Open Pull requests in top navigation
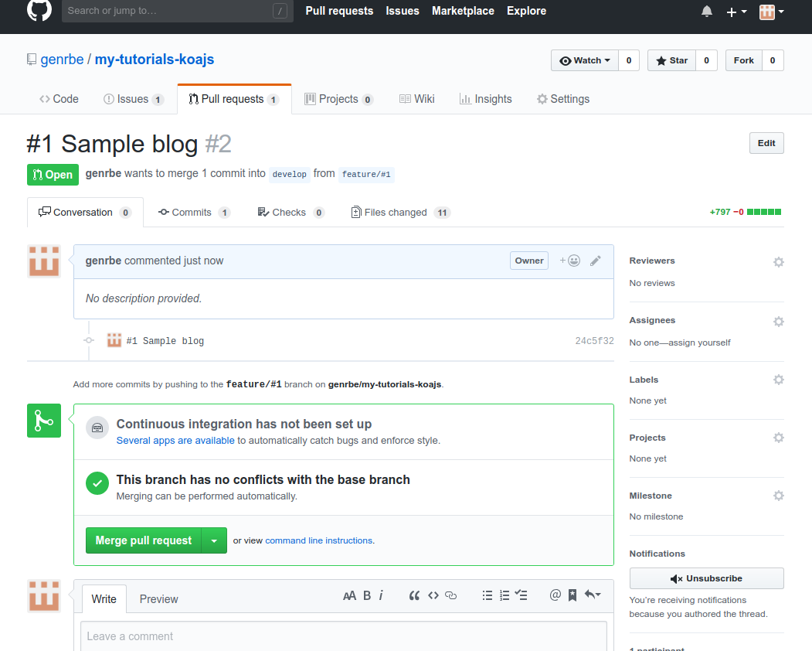Image resolution: width=812 pixels, height=651 pixels. (x=339, y=11)
